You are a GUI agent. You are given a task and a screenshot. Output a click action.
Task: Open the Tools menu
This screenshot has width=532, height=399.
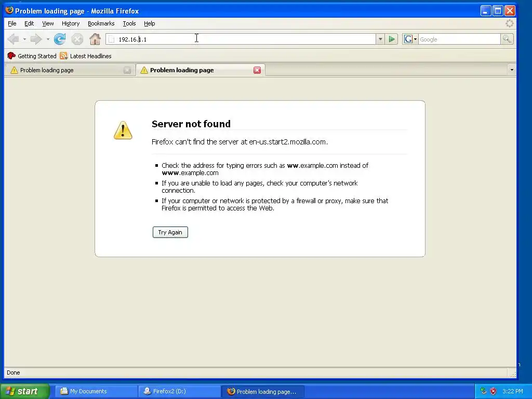(x=129, y=23)
